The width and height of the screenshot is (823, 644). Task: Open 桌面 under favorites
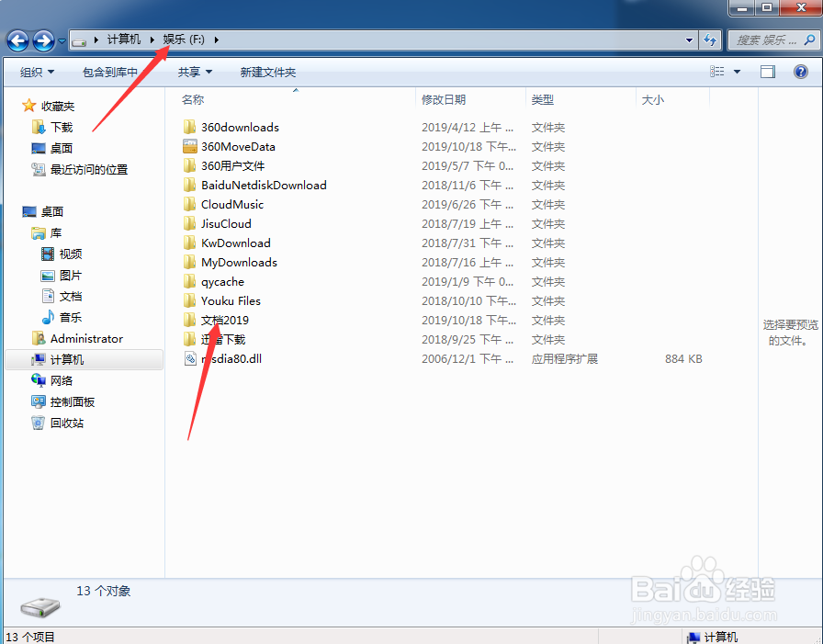click(62, 149)
